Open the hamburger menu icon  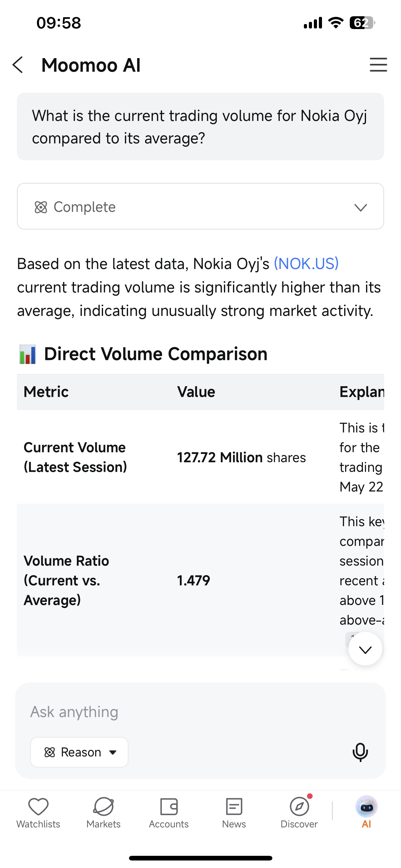click(378, 65)
